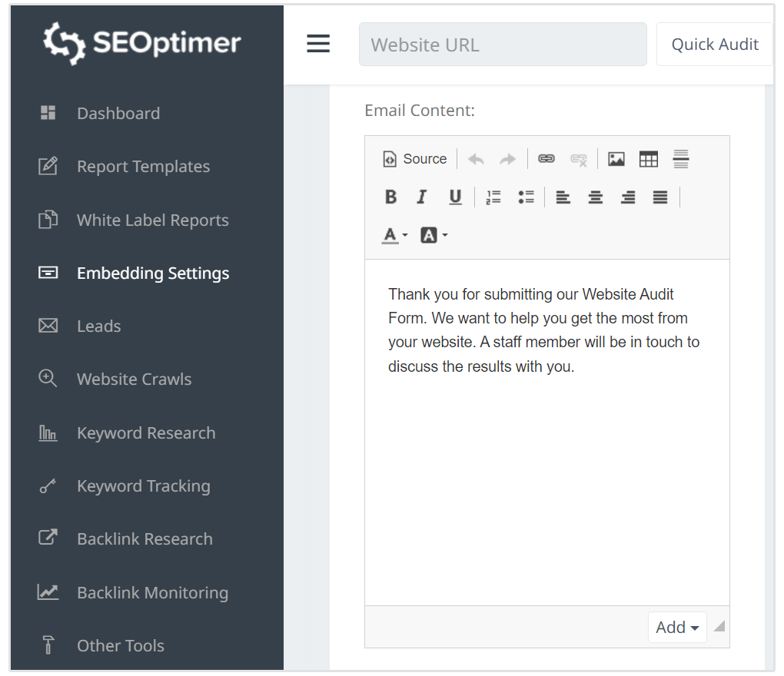784x676 pixels.
Task: Open the text color dropdown
Action: 395,235
